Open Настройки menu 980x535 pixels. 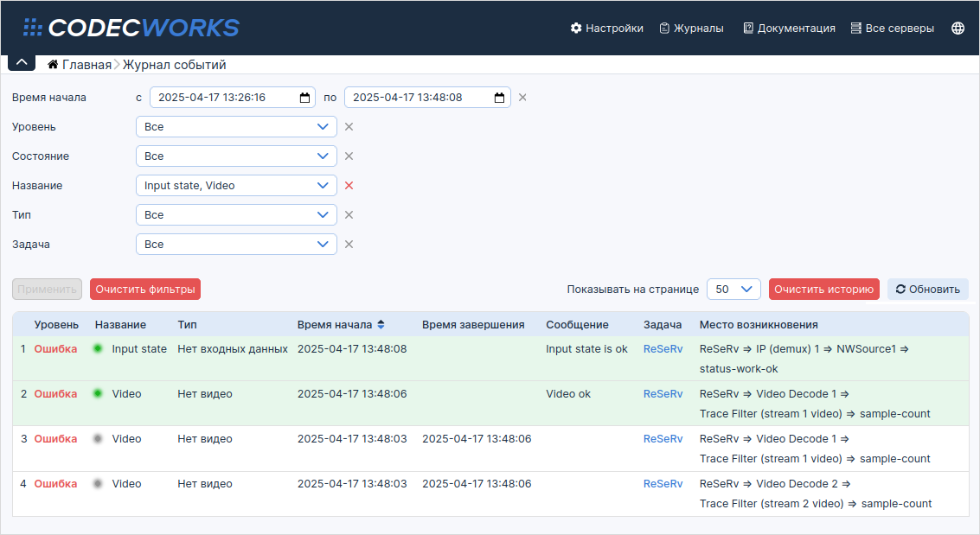[606, 28]
